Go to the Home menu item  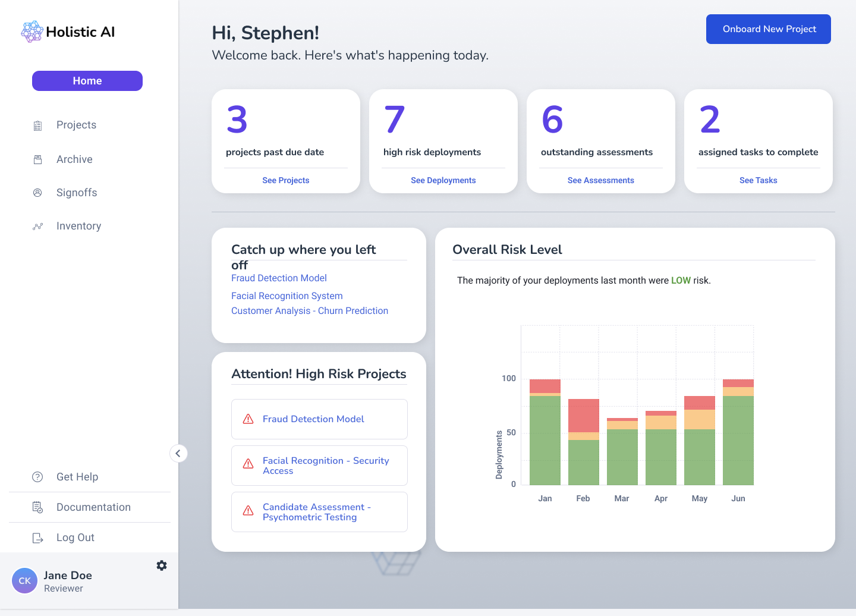87,81
